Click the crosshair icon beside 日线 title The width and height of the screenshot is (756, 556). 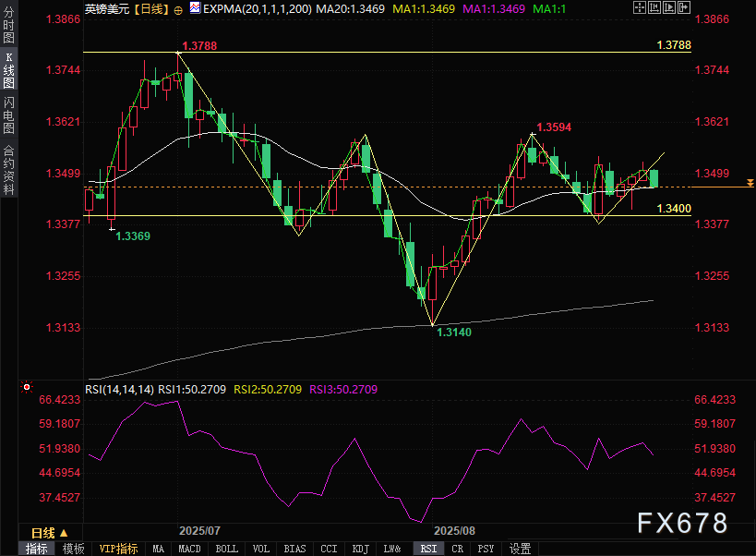coord(178,8)
